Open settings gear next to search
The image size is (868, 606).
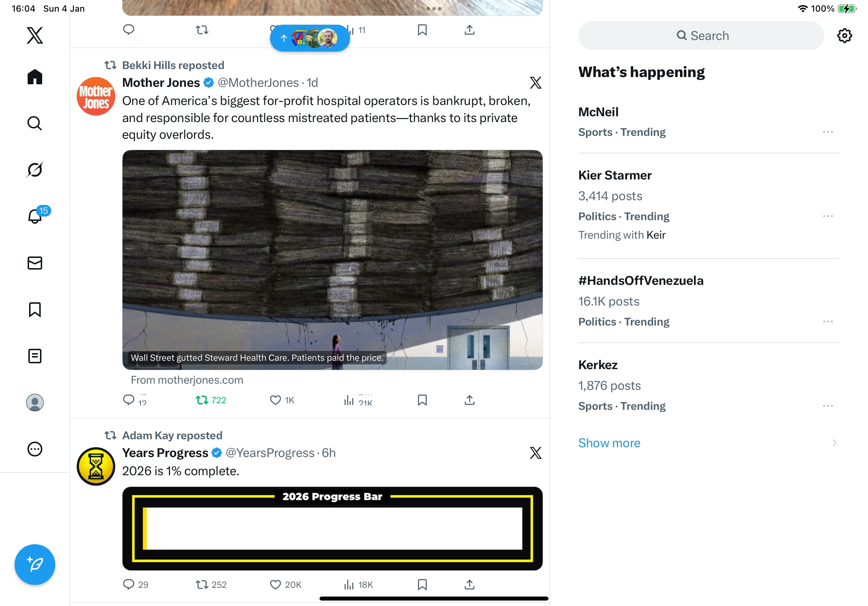tap(844, 36)
